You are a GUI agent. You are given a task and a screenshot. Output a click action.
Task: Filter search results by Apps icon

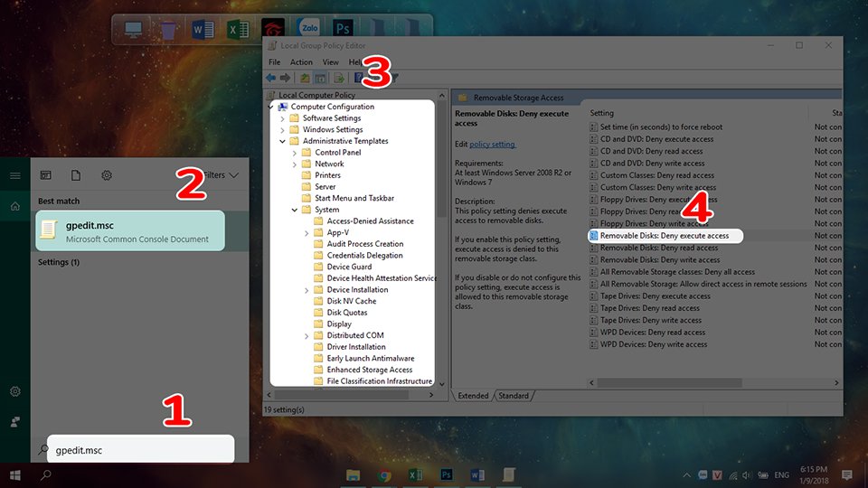tap(46, 175)
